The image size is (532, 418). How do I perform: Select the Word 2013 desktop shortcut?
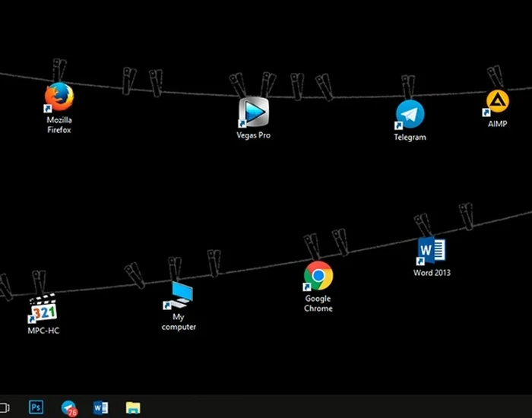431,250
